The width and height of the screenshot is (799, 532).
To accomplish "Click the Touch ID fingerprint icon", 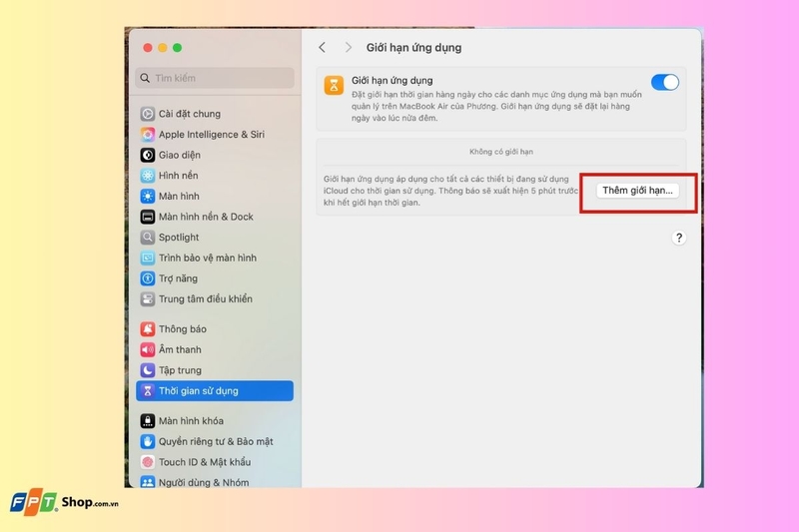I will (147, 462).
